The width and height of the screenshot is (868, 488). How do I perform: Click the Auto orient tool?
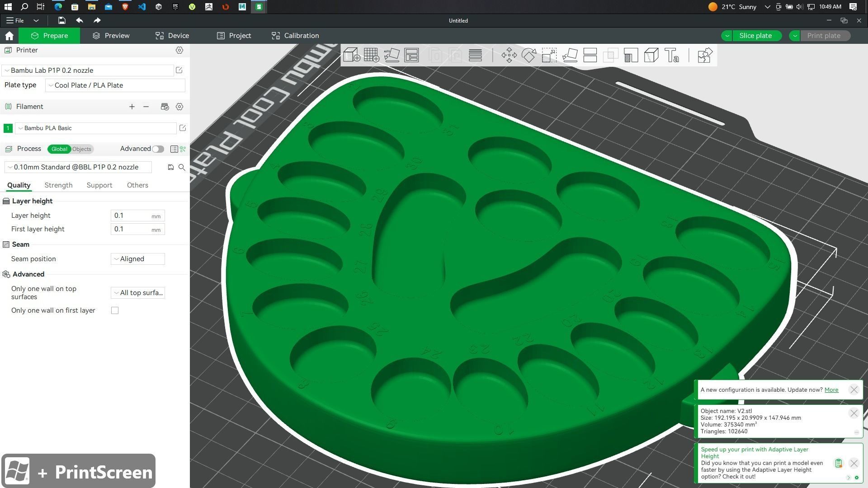click(392, 55)
